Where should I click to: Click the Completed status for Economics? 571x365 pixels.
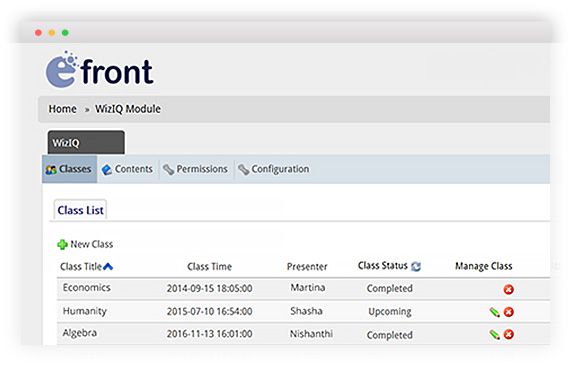pyautogui.click(x=390, y=289)
